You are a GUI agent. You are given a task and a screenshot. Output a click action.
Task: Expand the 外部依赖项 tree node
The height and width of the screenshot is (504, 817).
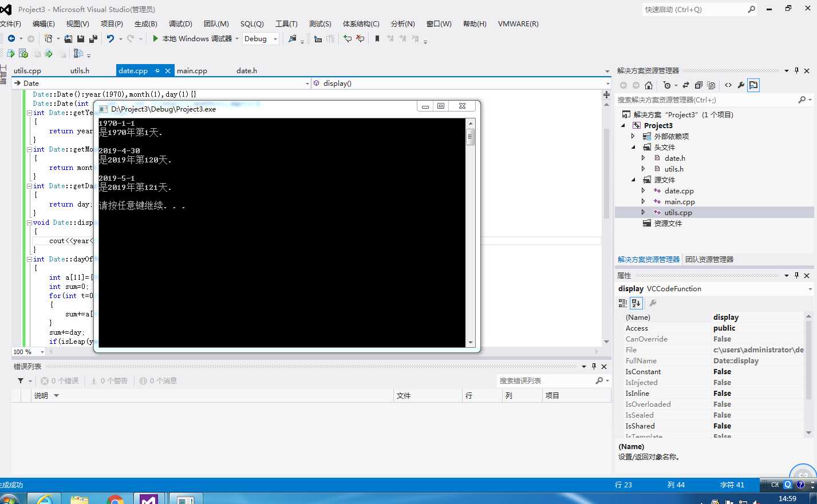[633, 136]
